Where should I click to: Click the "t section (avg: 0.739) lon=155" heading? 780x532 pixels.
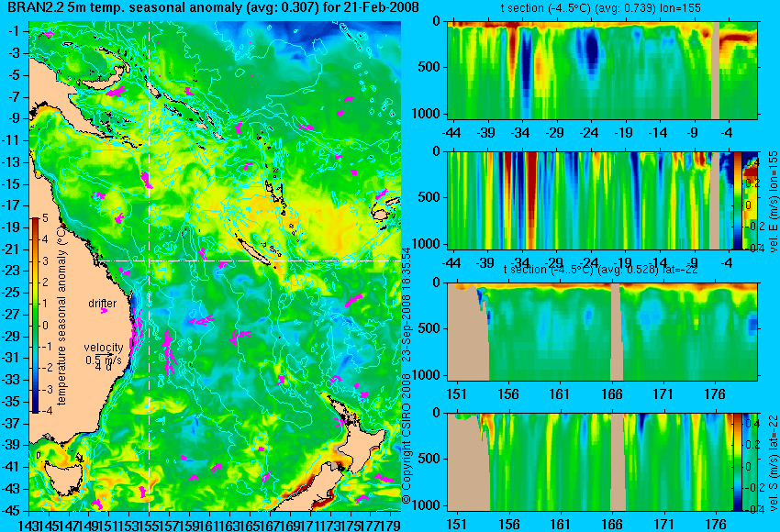(600, 8)
